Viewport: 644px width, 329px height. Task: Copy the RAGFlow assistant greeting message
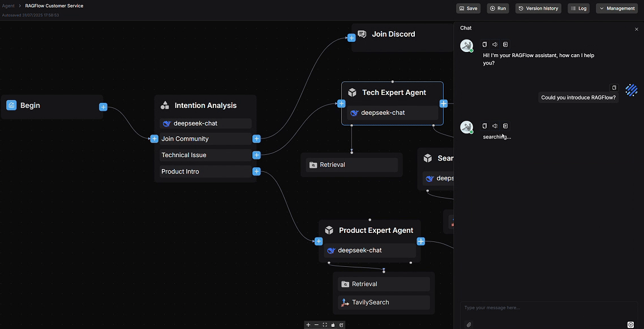(484, 45)
